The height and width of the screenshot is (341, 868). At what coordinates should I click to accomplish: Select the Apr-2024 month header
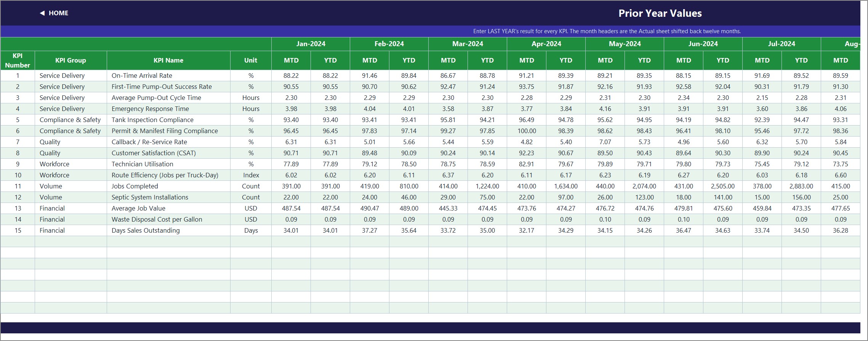[x=546, y=44]
